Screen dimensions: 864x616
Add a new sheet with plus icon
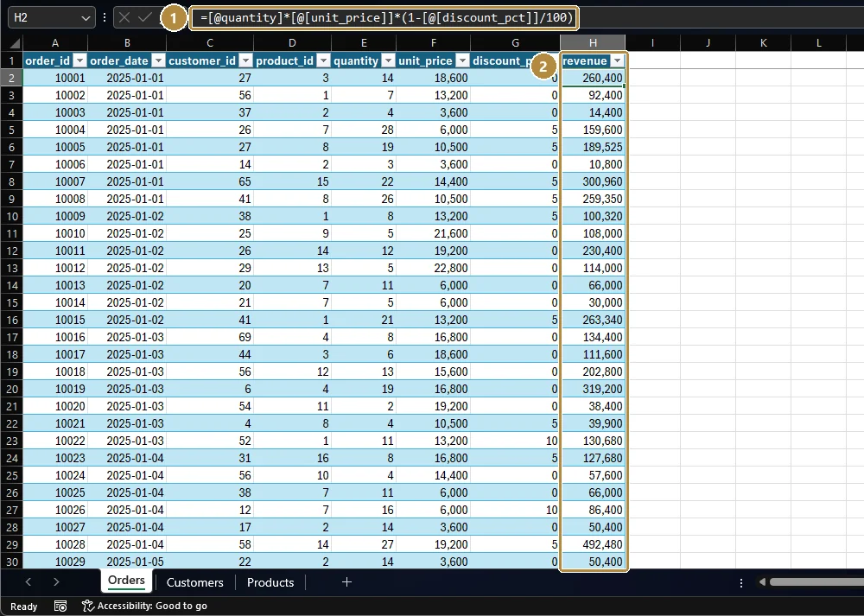click(x=346, y=581)
